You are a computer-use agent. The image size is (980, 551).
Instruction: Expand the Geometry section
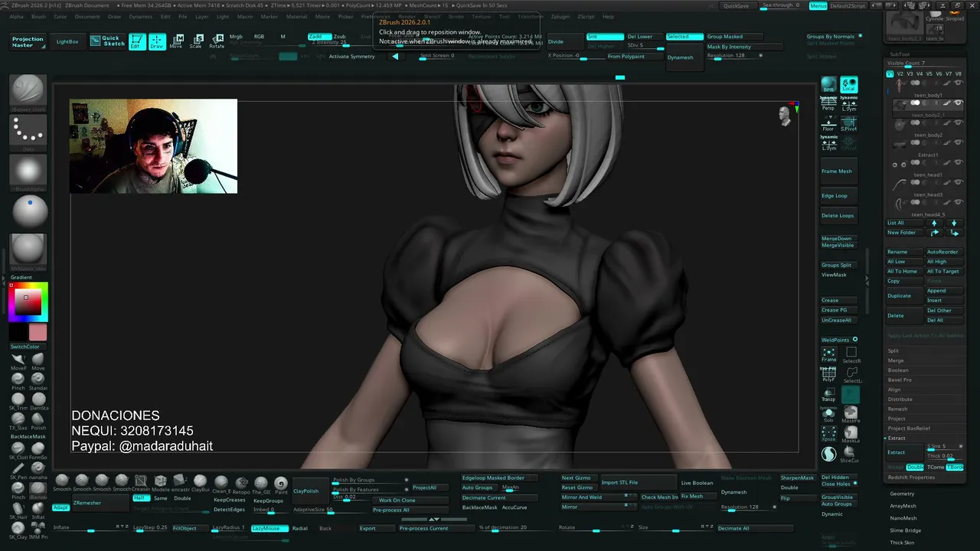pos(902,494)
